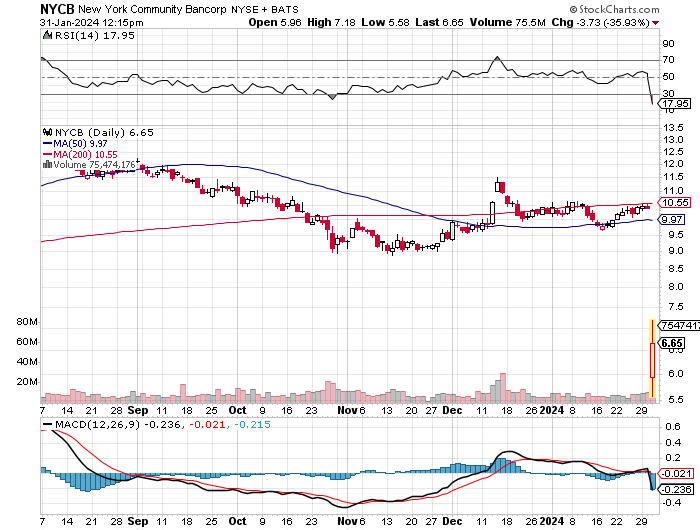Click the New York Community Bancorp name
The image size is (700, 530).
pyautogui.click(x=152, y=9)
